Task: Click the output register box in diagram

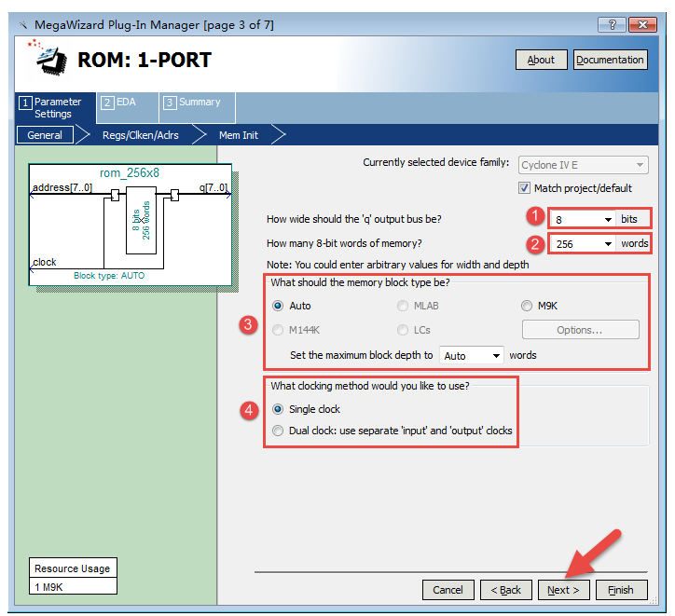Action: tap(174, 195)
